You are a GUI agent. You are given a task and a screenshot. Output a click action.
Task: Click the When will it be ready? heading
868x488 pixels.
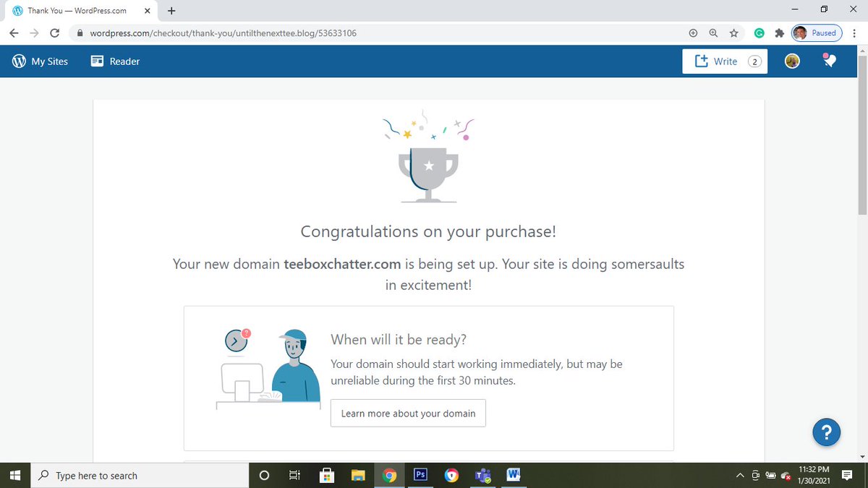[x=399, y=339]
